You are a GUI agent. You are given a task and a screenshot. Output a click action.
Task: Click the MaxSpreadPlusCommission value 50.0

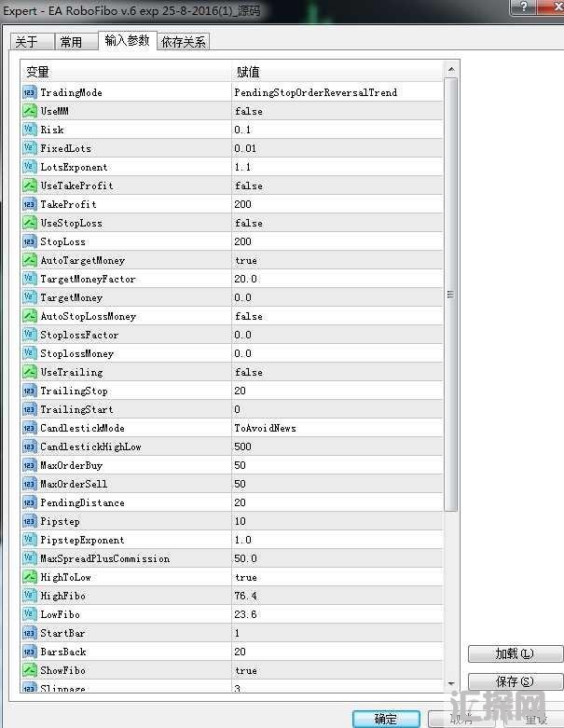pos(245,558)
